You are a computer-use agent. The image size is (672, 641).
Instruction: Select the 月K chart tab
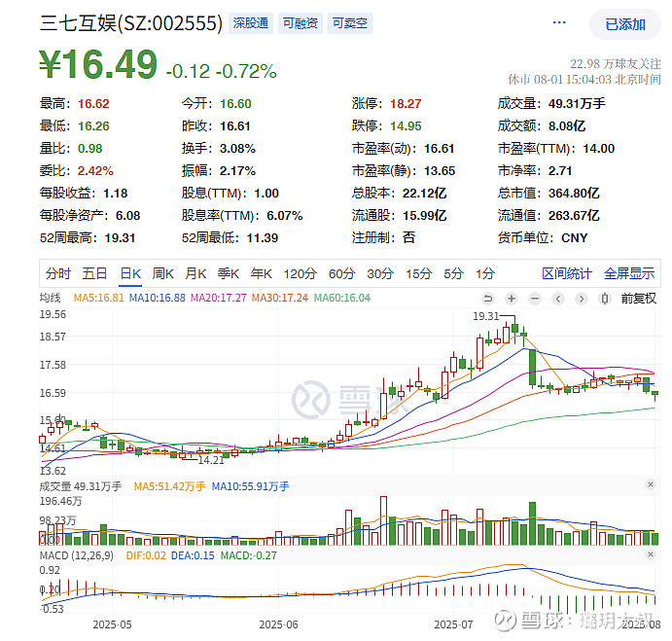click(195, 273)
